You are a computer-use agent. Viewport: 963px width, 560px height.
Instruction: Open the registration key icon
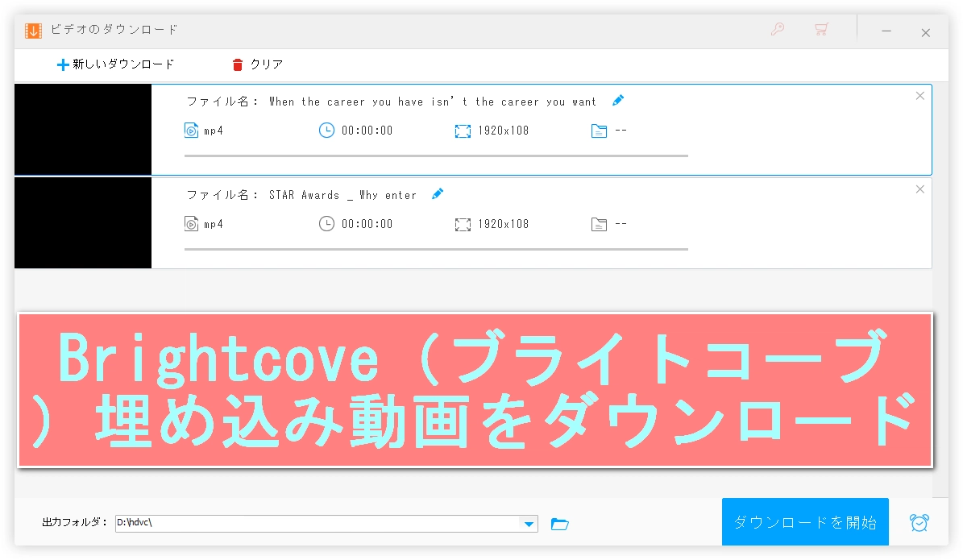tap(778, 29)
